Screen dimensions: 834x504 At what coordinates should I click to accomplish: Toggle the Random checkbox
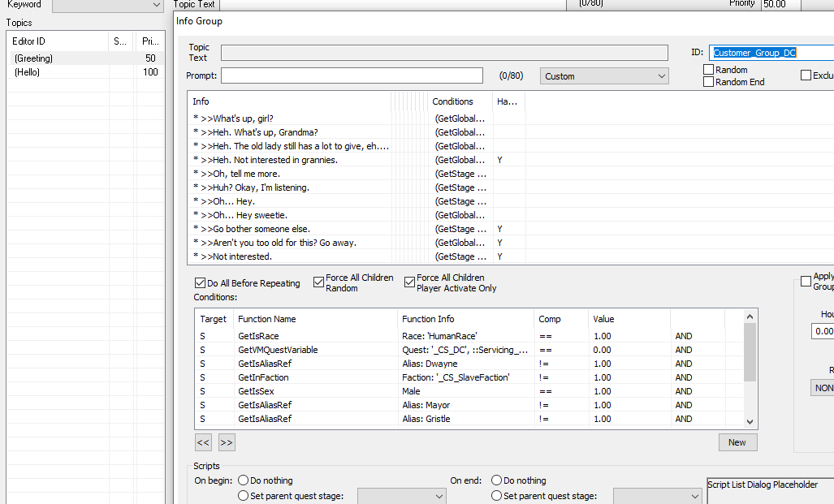(708, 70)
